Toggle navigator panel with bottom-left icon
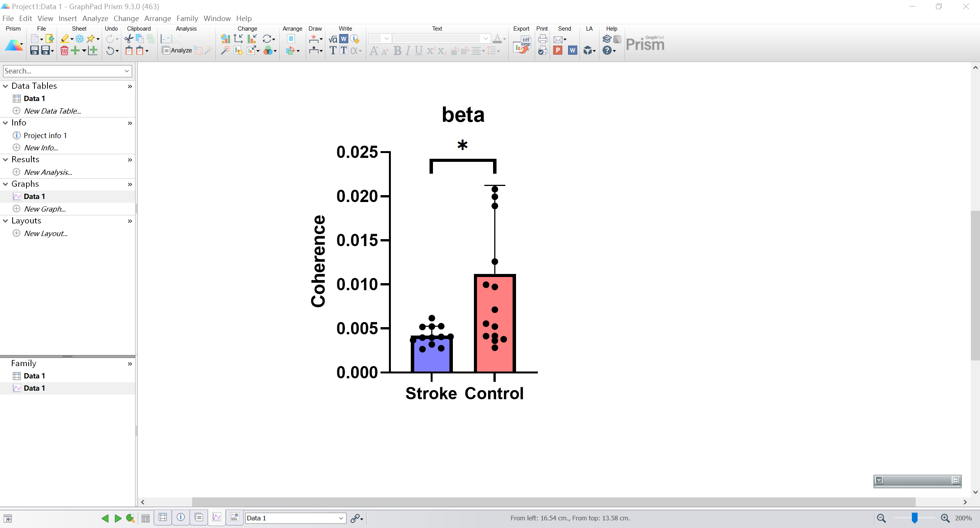The image size is (980, 528). point(8,518)
